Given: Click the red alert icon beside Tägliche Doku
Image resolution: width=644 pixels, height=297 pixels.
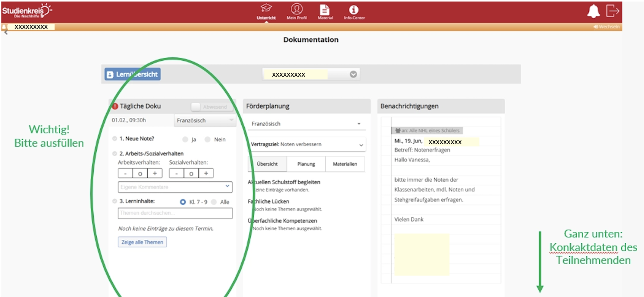Looking at the screenshot, I should (115, 106).
